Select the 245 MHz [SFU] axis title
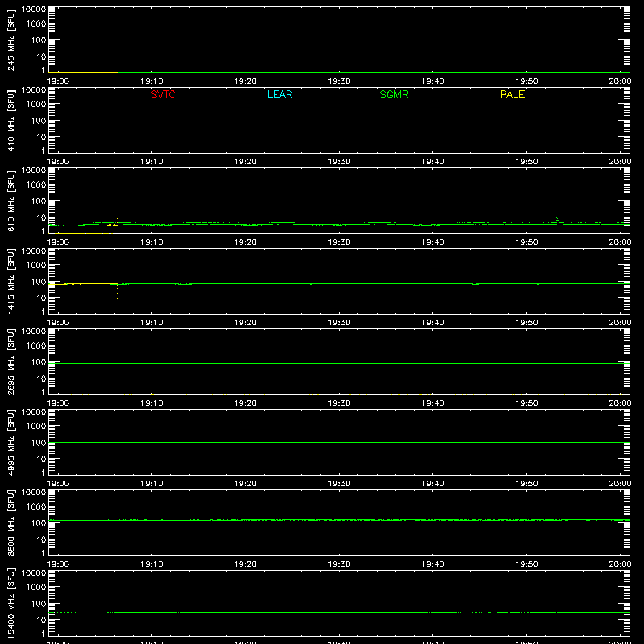644x644 pixels. coord(10,40)
